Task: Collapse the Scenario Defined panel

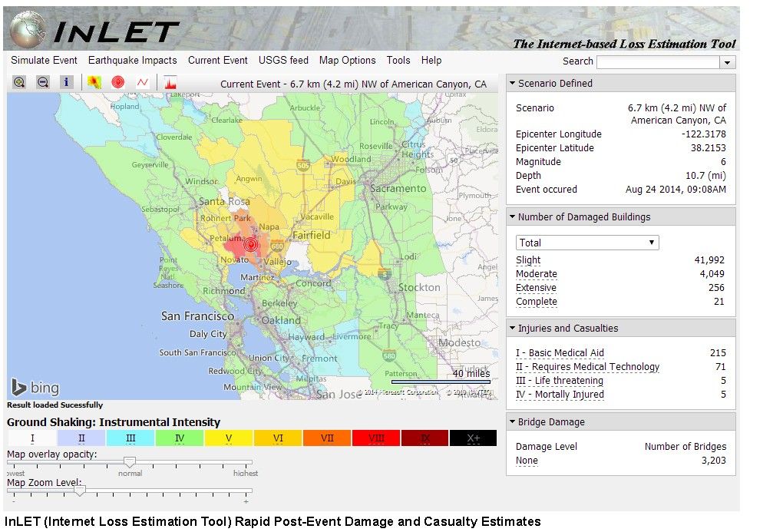Action: click(512, 84)
